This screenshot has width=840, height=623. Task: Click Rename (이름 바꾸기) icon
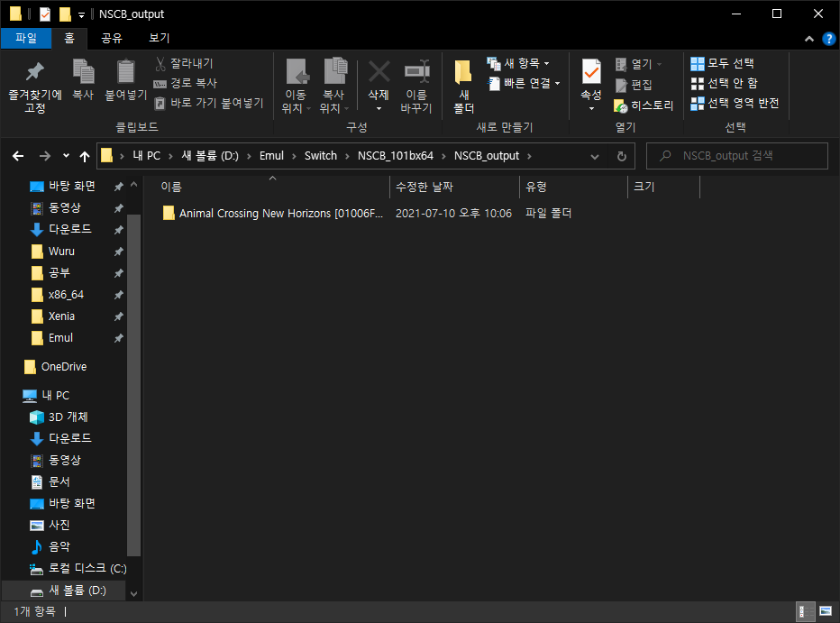pos(416,71)
